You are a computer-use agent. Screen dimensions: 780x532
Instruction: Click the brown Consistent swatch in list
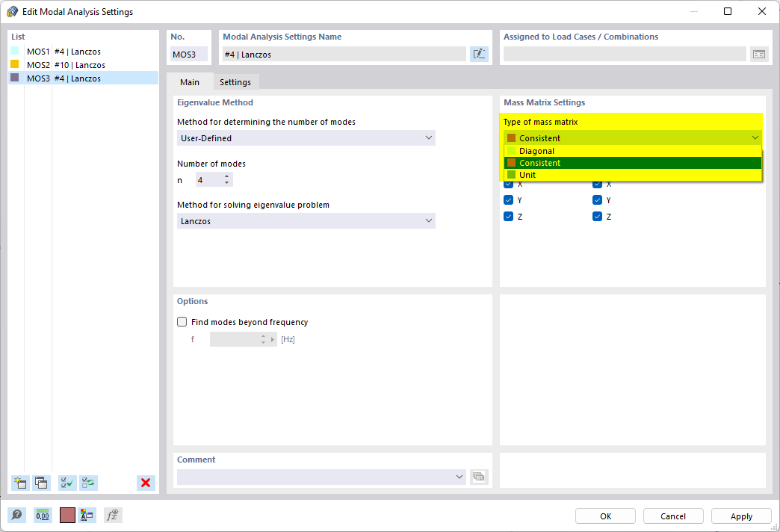pos(511,163)
